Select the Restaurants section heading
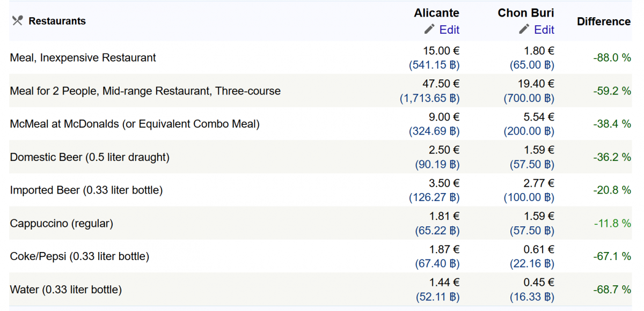Image resolution: width=644 pixels, height=311 pixels. click(57, 21)
